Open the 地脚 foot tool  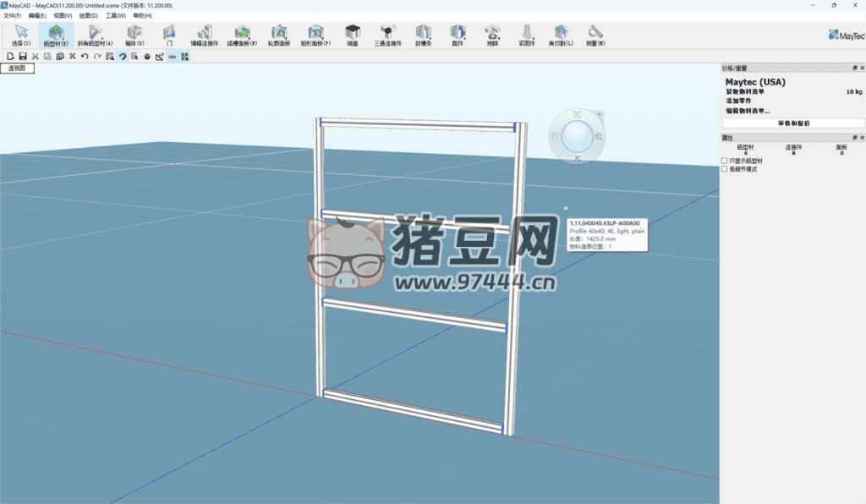point(492,35)
